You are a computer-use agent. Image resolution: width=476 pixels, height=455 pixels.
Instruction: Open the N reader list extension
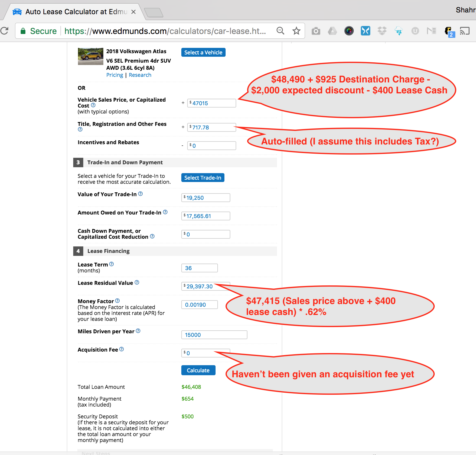click(431, 31)
